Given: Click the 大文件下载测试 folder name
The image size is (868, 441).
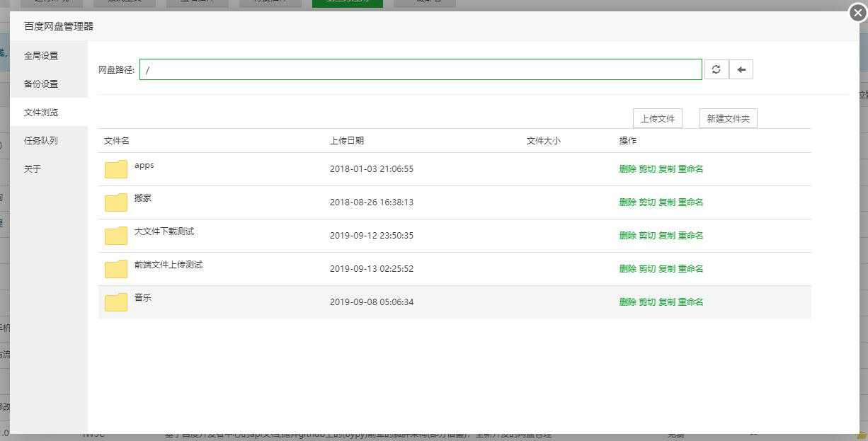Looking at the screenshot, I should [x=164, y=231].
